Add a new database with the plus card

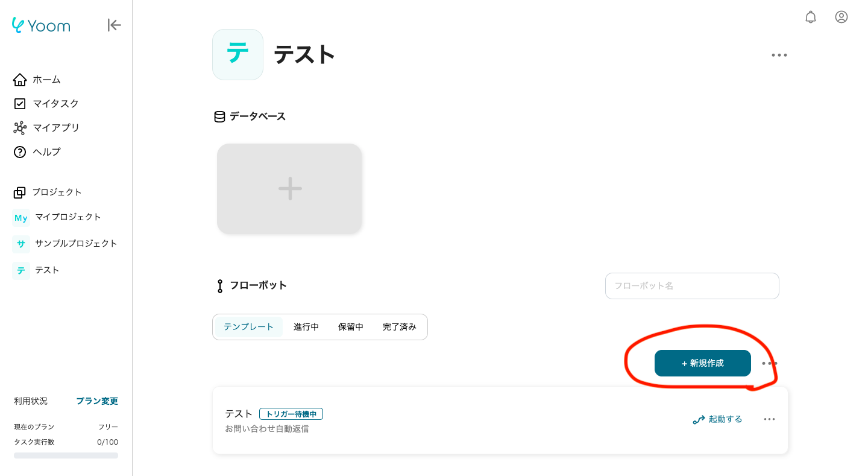click(289, 188)
